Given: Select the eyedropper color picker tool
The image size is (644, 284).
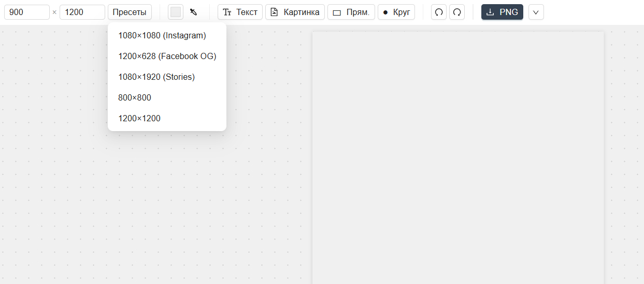Looking at the screenshot, I should point(194,12).
